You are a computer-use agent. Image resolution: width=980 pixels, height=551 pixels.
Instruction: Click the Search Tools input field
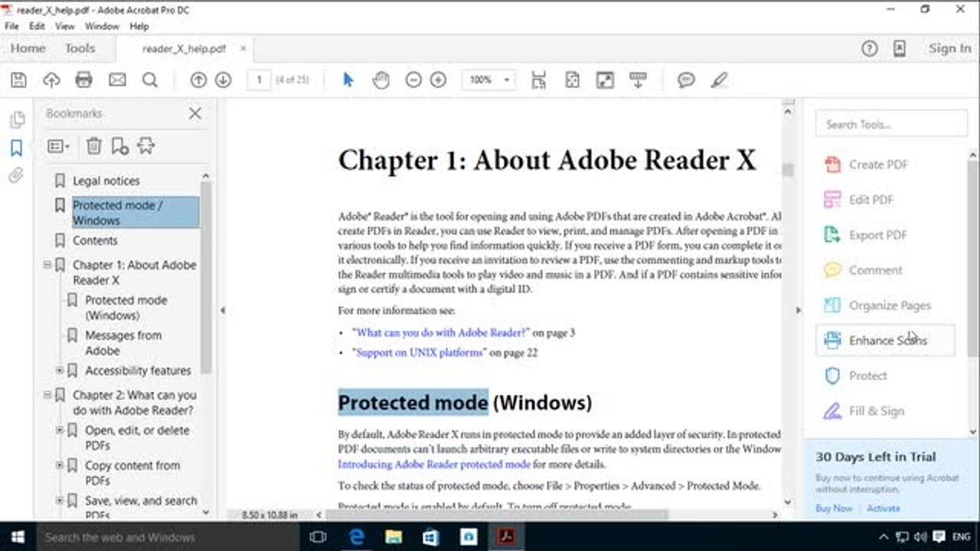(x=891, y=124)
